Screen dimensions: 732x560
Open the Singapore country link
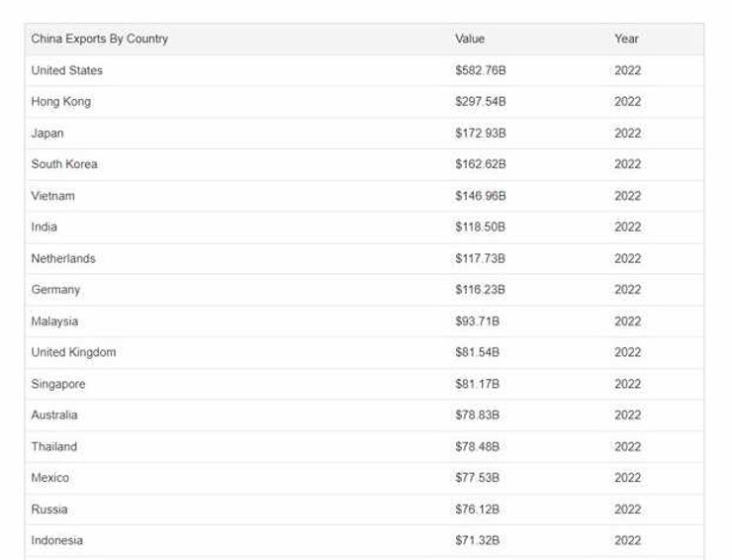(x=58, y=384)
